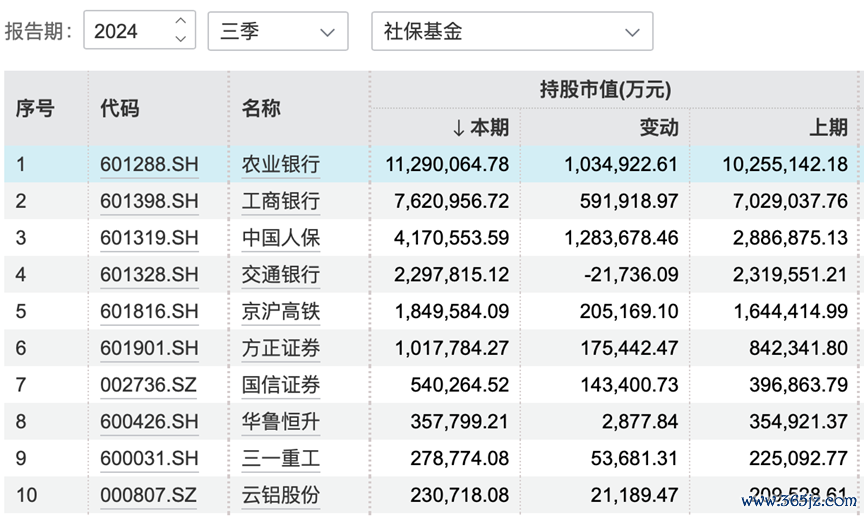The image size is (864, 516).
Task: Open the 华鲁恒升 stock link
Action: pyautogui.click(x=280, y=421)
